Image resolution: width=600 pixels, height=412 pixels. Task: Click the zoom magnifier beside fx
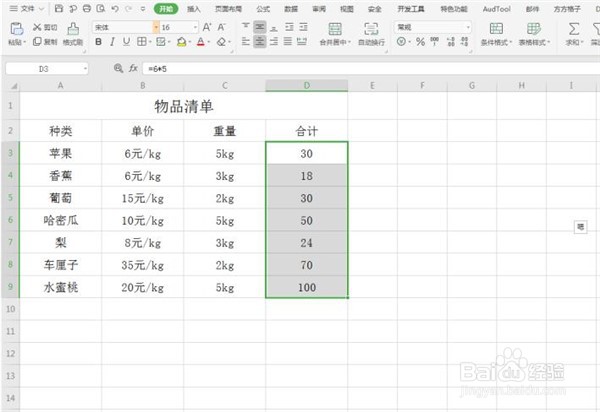(118, 68)
